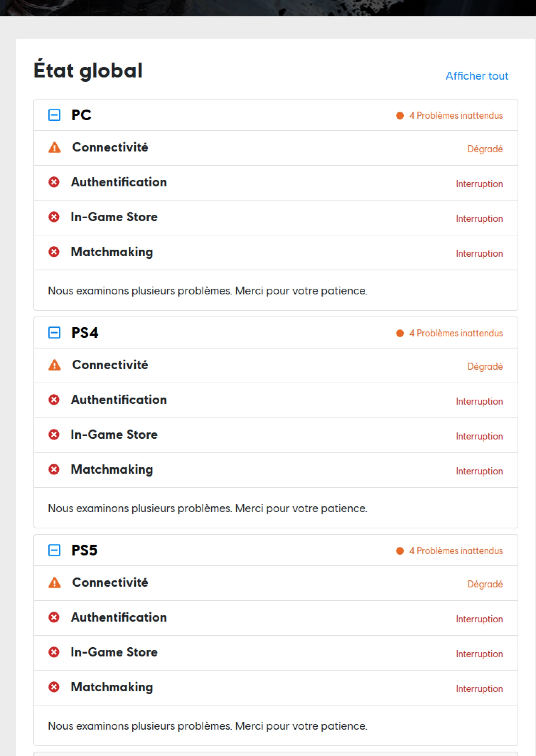This screenshot has height=756, width=536.
Task: Click the PS4 Authentification red error icon
Action: pyautogui.click(x=54, y=400)
